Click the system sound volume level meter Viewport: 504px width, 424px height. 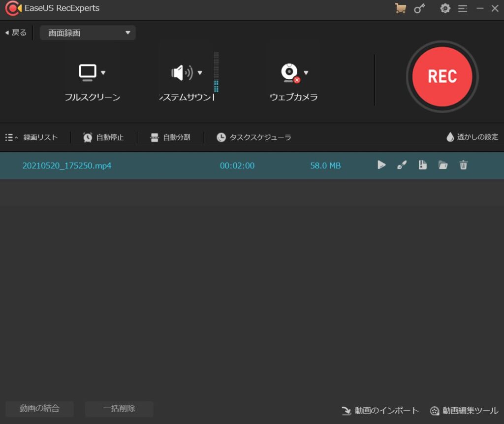coord(216,72)
